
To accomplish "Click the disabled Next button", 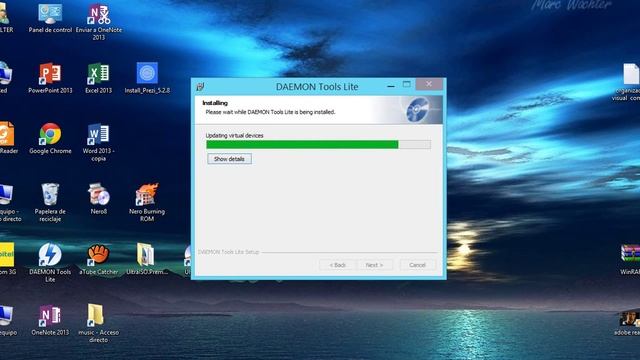I will (374, 265).
